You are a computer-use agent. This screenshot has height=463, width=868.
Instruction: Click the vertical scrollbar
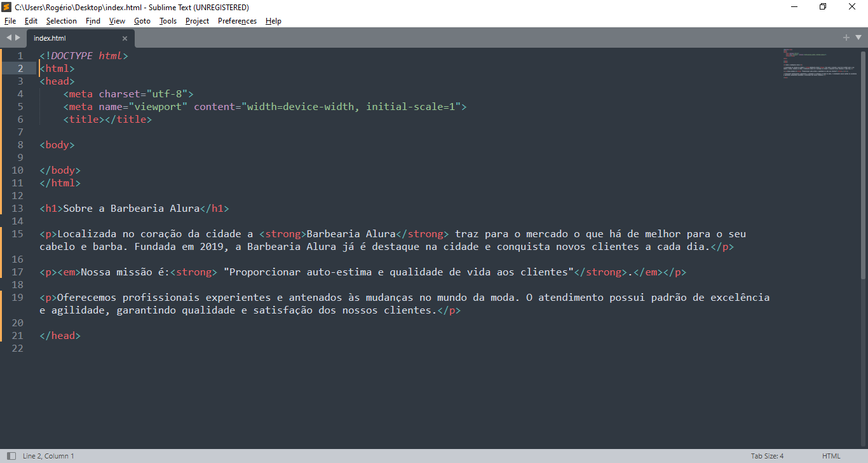pyautogui.click(x=864, y=164)
